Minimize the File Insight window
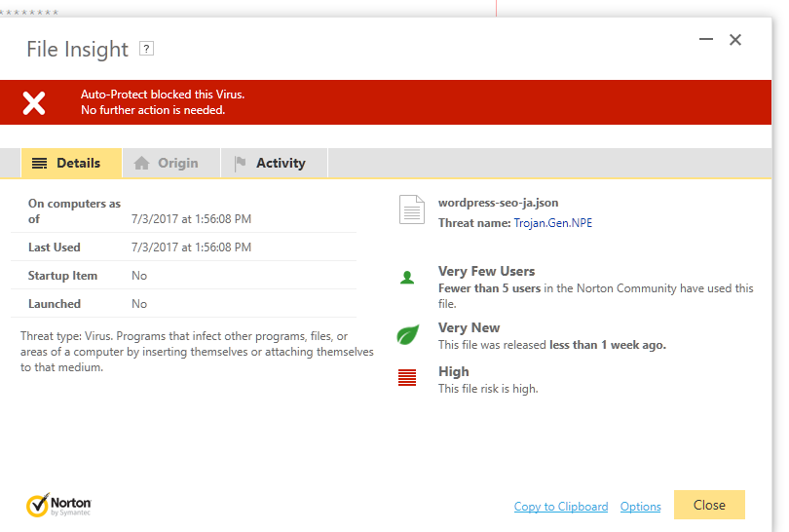789x532 pixels. click(706, 39)
